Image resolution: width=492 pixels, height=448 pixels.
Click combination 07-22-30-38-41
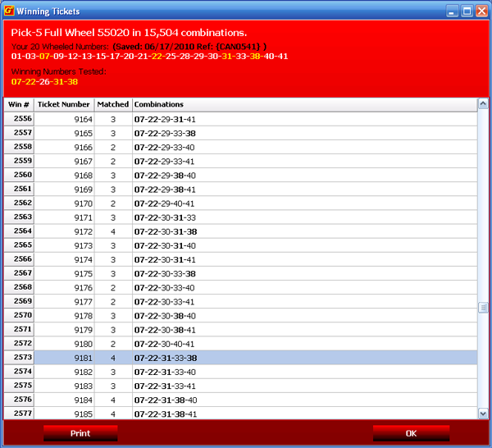click(x=165, y=331)
